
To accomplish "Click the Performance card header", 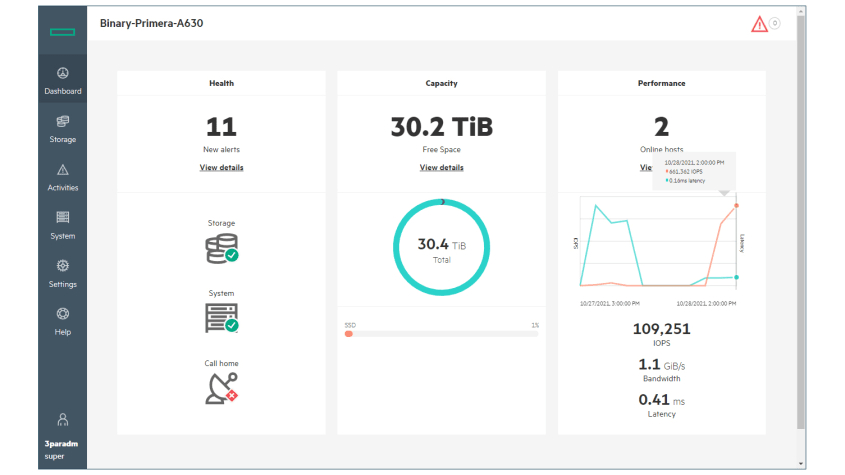I will (661, 83).
